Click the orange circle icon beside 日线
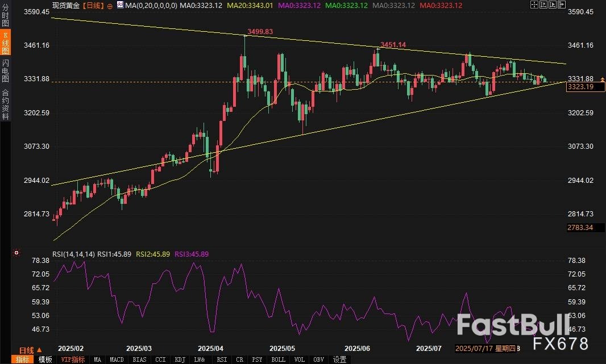The image size is (606, 364). point(110,5)
